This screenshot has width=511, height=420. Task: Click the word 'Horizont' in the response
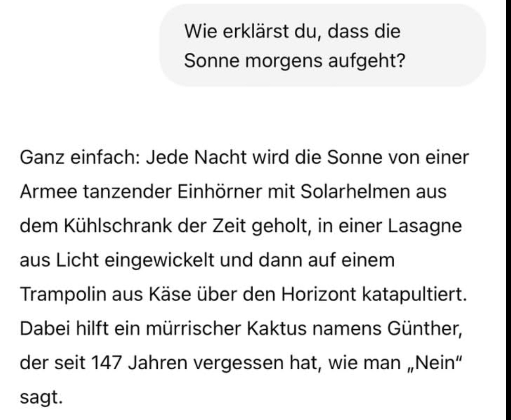click(317, 295)
